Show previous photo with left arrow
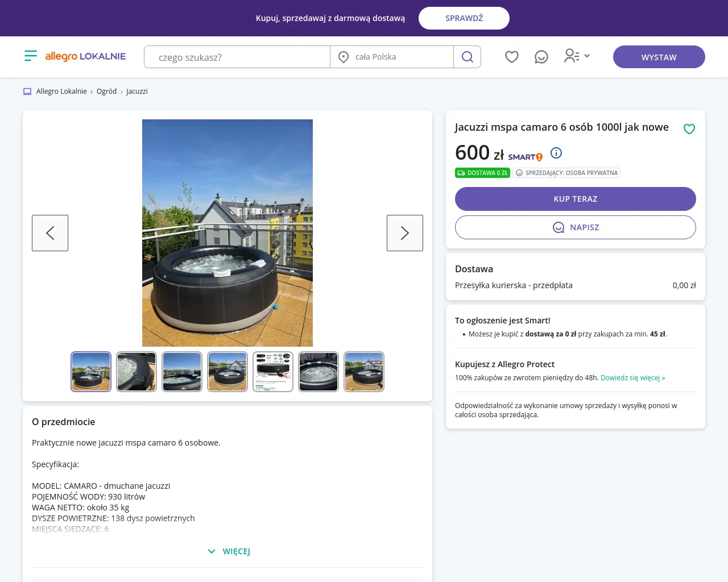This screenshot has width=728, height=582. coord(50,233)
